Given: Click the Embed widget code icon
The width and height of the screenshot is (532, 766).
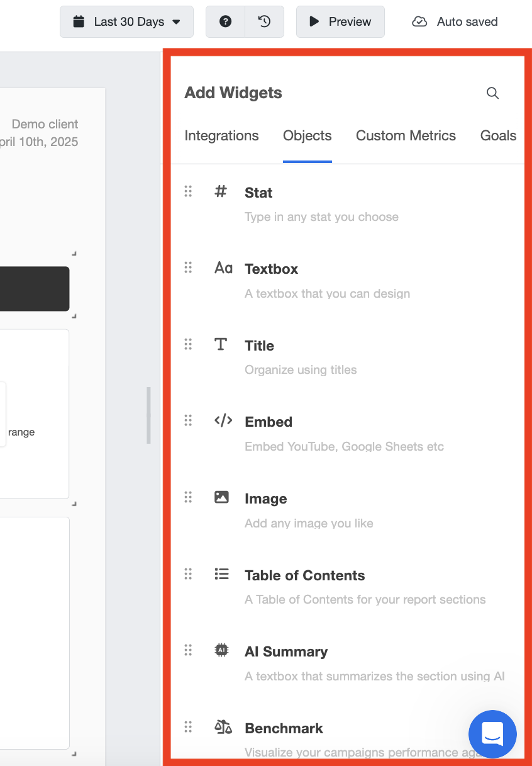Looking at the screenshot, I should pos(223,420).
